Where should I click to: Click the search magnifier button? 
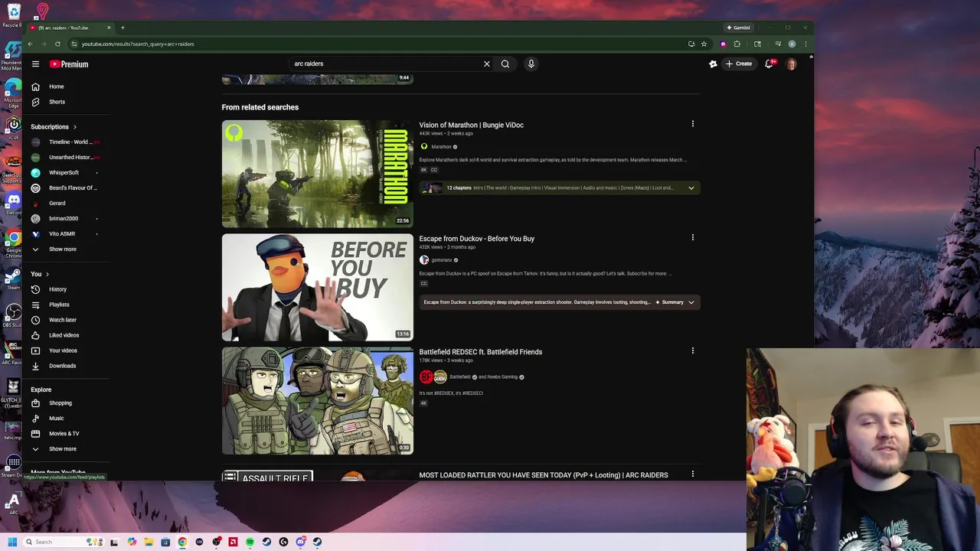tap(505, 64)
